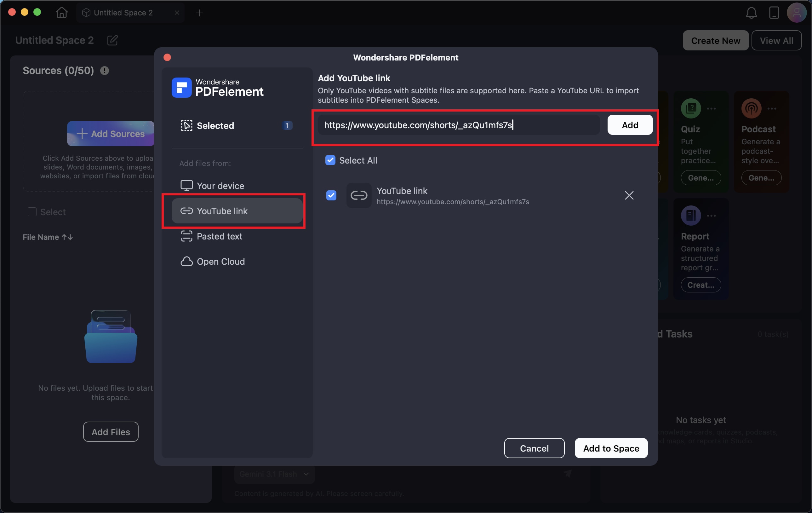The height and width of the screenshot is (513, 812).
Task: Sort by File Name arrows
Action: (x=67, y=237)
